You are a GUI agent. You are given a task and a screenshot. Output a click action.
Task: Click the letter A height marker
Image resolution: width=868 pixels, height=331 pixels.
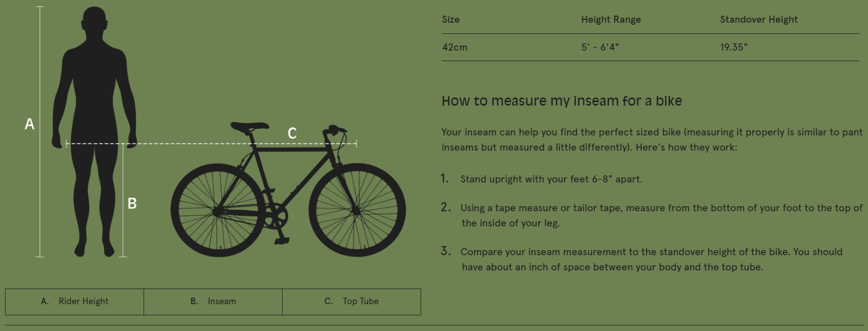[30, 124]
